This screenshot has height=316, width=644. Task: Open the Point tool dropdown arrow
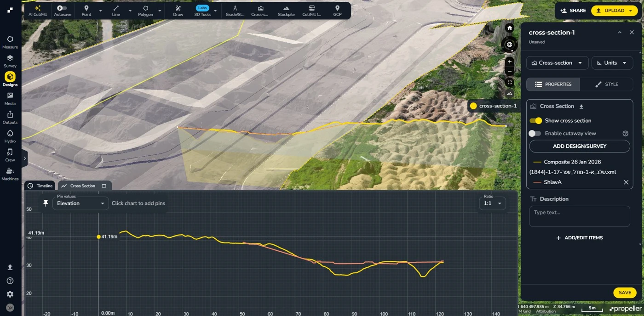point(101,11)
